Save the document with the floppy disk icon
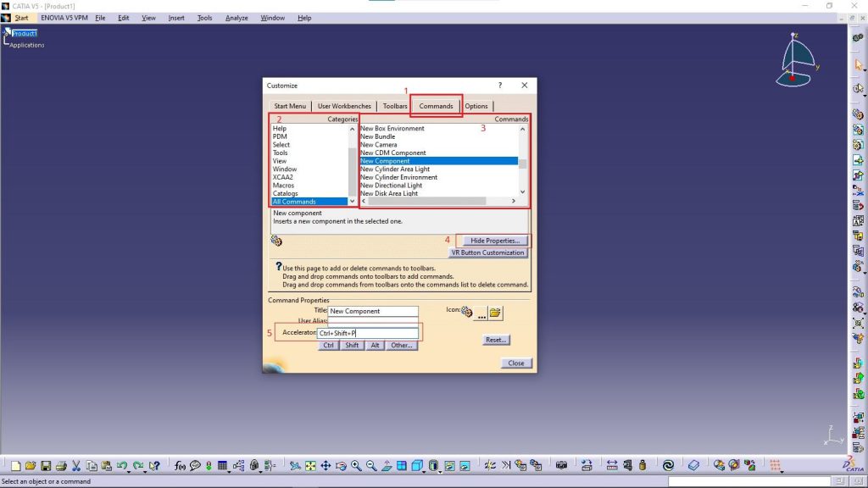 coord(46,466)
